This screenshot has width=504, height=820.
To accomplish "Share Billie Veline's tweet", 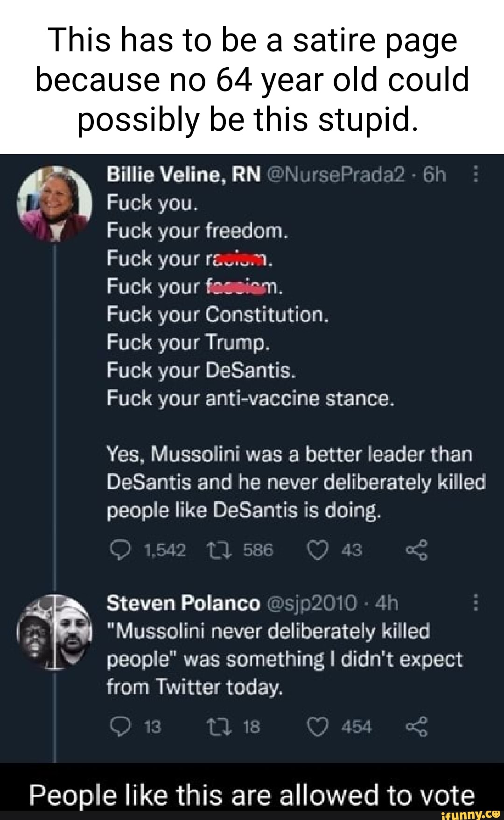I will [x=416, y=551].
